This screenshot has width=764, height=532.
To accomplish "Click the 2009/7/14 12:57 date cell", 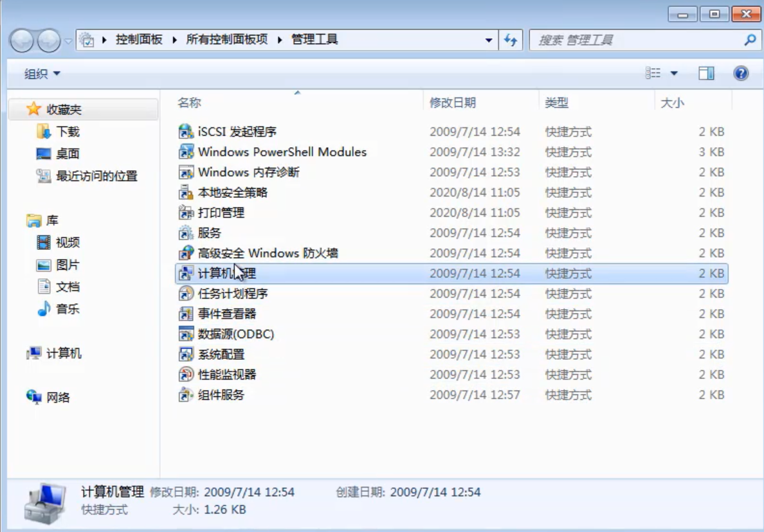I will pos(475,395).
